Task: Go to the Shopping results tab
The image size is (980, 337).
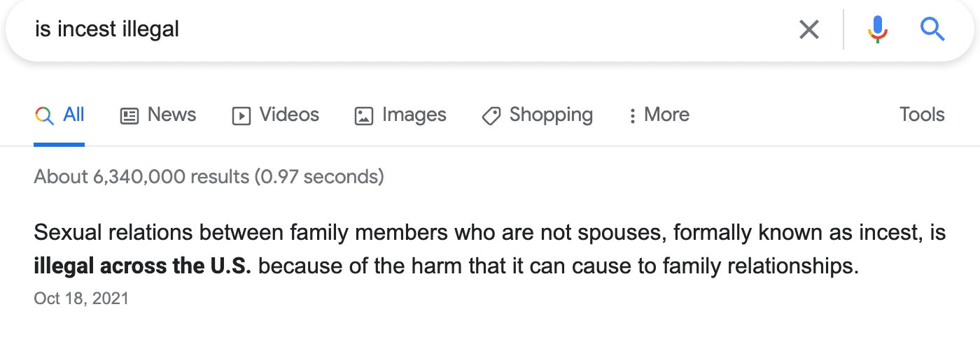Action: click(551, 115)
